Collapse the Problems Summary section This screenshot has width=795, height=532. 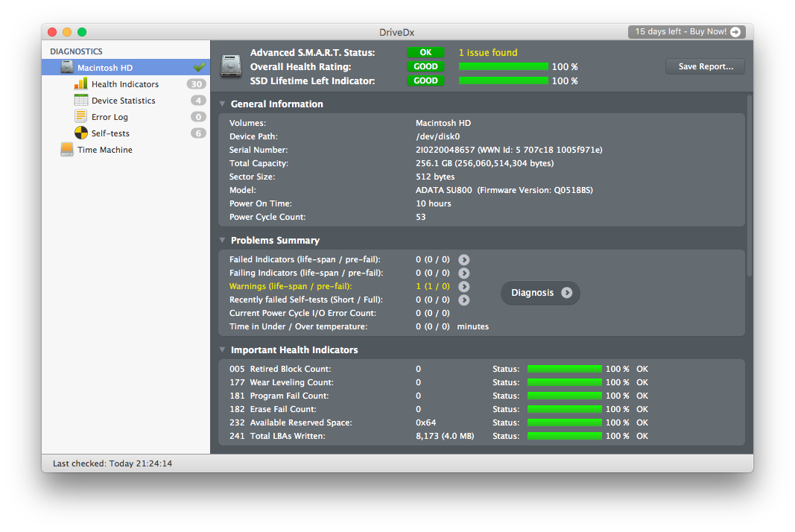coord(222,240)
